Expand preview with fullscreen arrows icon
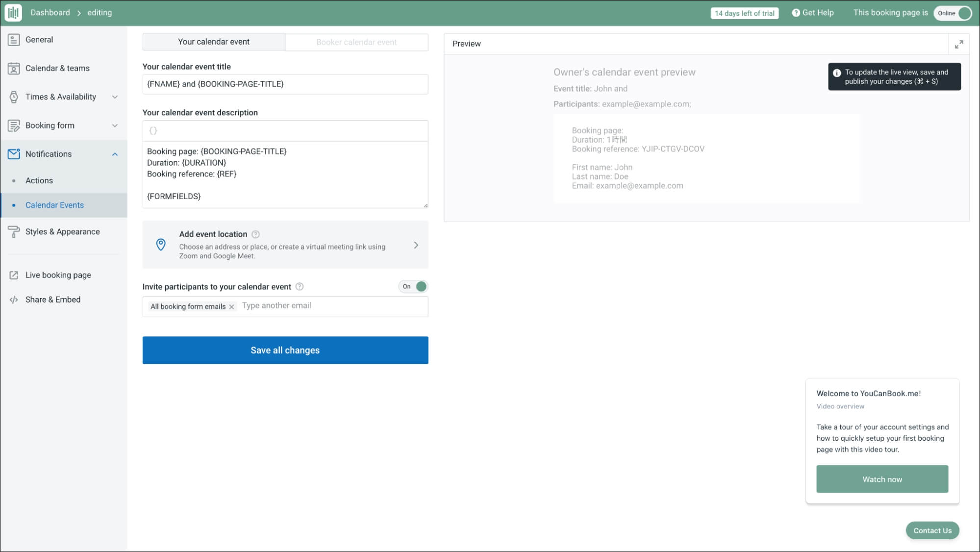The height and width of the screenshot is (552, 980). 959,44
